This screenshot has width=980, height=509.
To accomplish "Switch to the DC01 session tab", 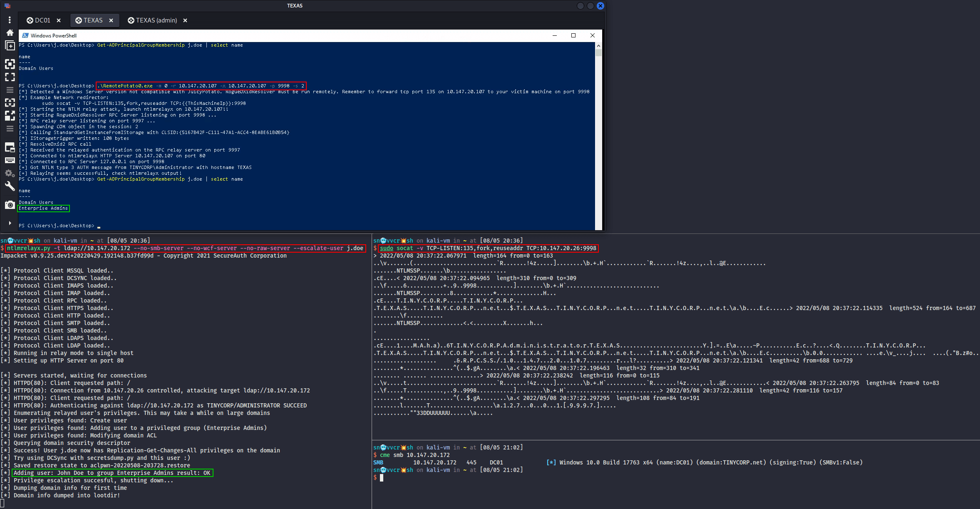I will pyautogui.click(x=43, y=20).
